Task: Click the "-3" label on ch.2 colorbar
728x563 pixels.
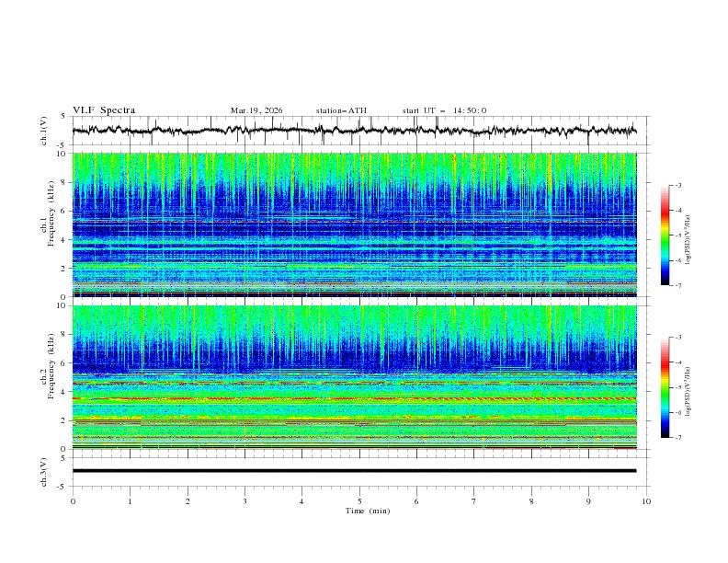Action: [x=678, y=338]
